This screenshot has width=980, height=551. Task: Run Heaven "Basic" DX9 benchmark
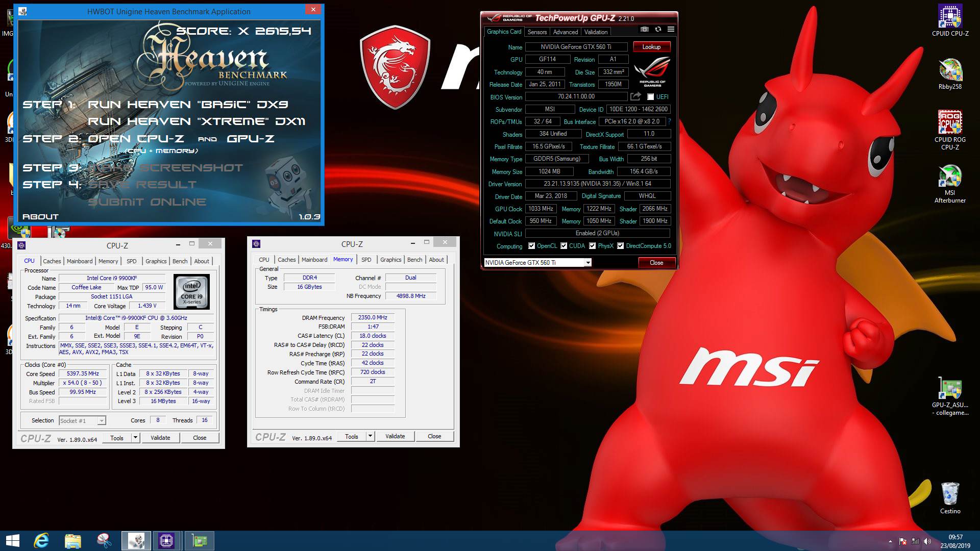[x=188, y=105]
